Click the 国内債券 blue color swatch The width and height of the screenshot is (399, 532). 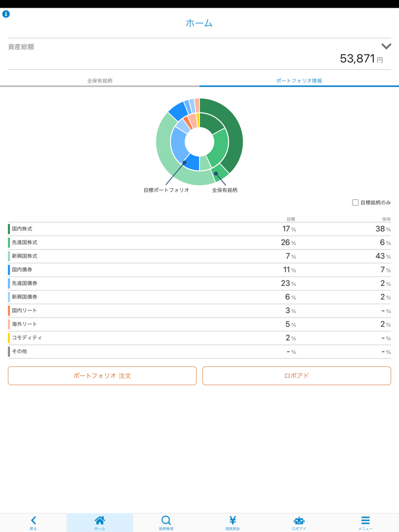9,270
